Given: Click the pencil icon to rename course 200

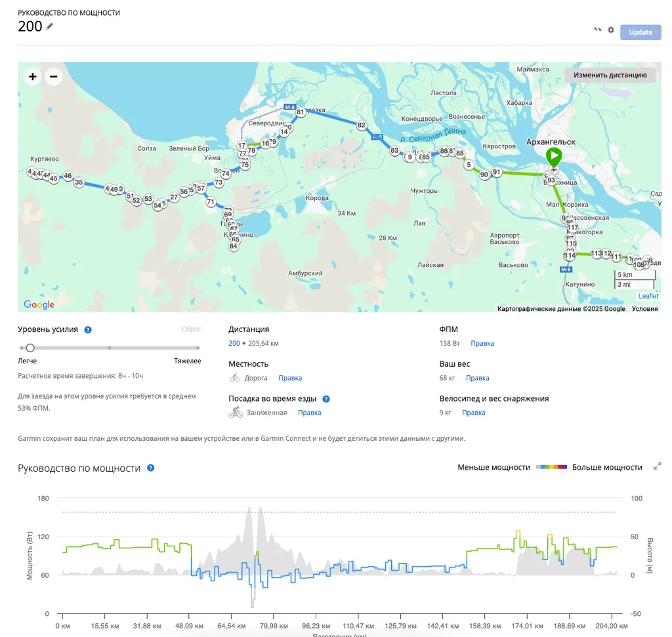Looking at the screenshot, I should tap(50, 26).
